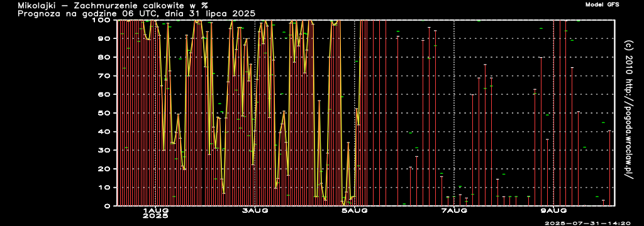The height and width of the screenshot is (226, 644).
Task: Click the chart title 'Mikolajki — Zachmurzenie calkowite w %'
Action: pyautogui.click(x=113, y=6)
